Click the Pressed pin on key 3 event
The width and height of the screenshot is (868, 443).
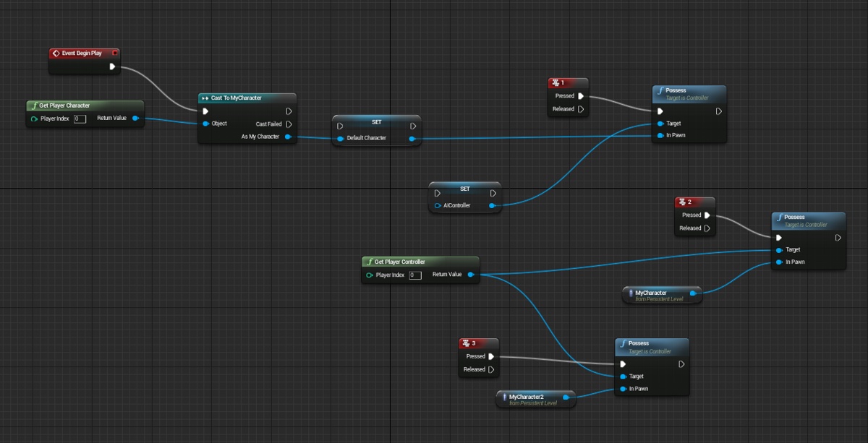click(491, 356)
